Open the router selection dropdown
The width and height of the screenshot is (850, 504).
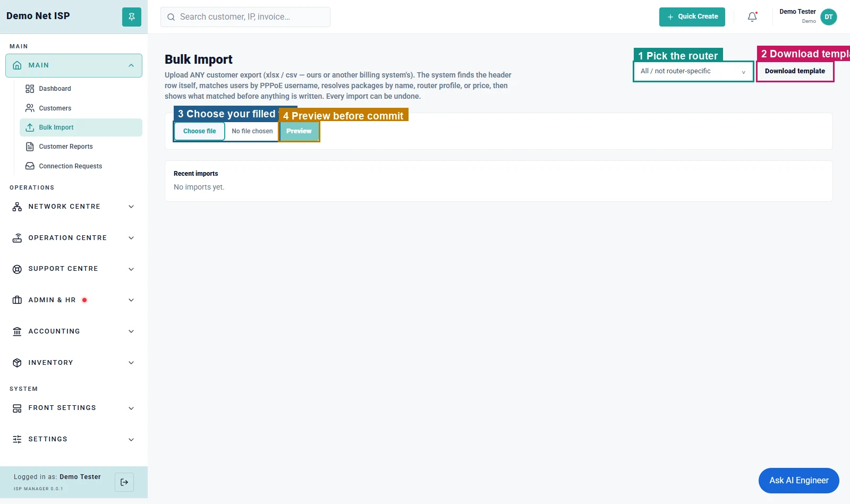(x=693, y=71)
